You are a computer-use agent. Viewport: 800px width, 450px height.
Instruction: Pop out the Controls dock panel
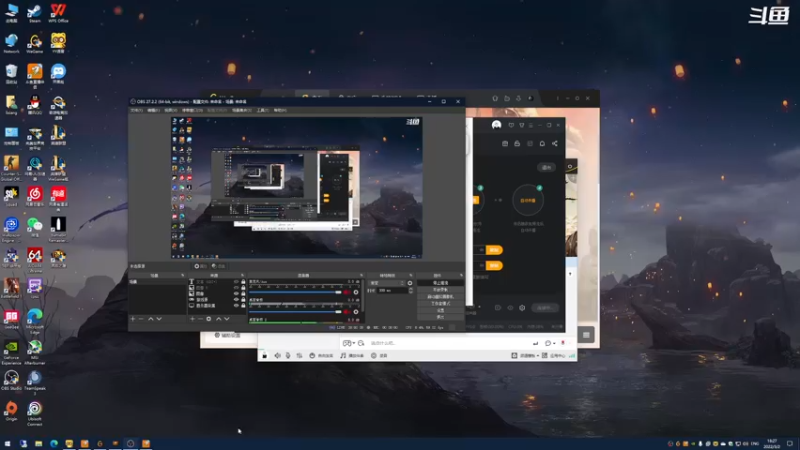tap(461, 276)
